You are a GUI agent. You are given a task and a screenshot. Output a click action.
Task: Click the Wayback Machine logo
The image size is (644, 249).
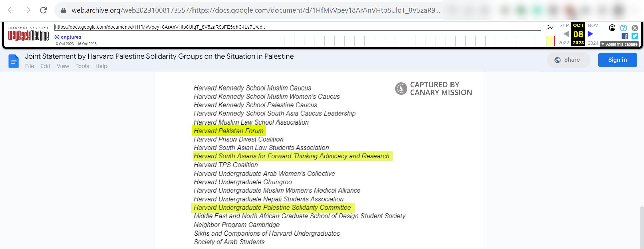click(x=28, y=34)
